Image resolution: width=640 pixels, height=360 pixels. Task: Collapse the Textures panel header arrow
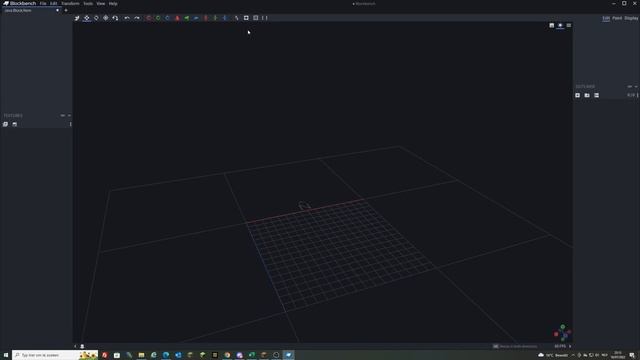pos(69,116)
